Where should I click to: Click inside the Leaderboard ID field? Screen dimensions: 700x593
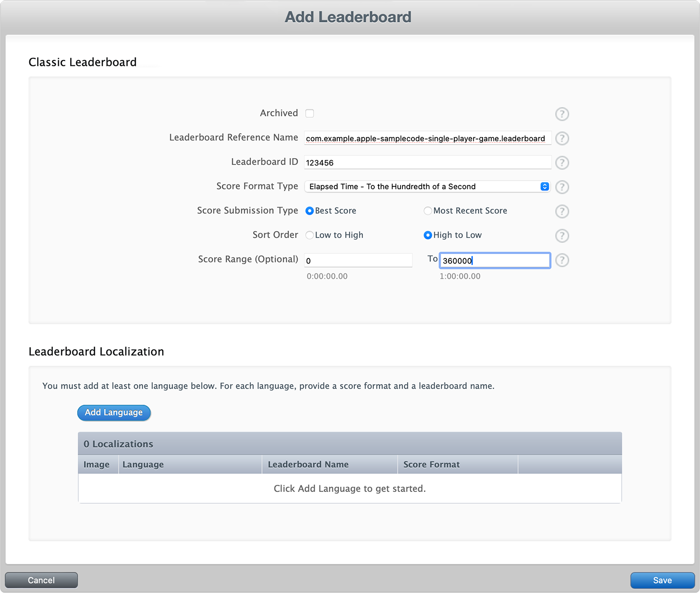(x=427, y=162)
